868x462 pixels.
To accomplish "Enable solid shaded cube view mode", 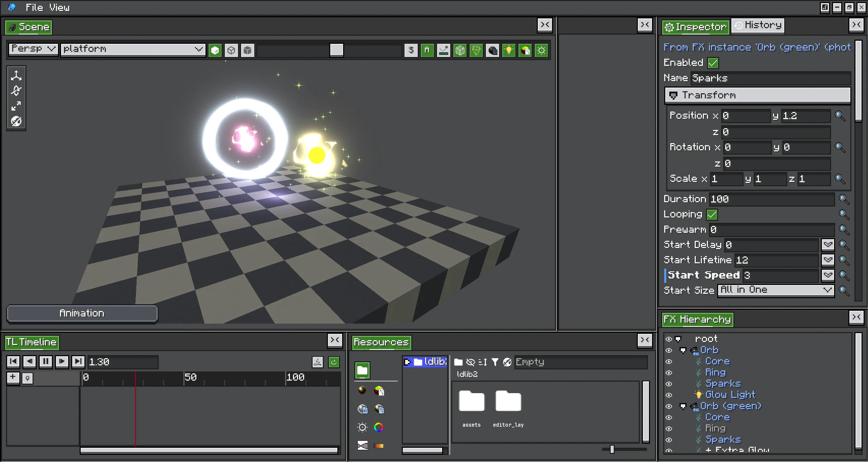I will point(215,50).
